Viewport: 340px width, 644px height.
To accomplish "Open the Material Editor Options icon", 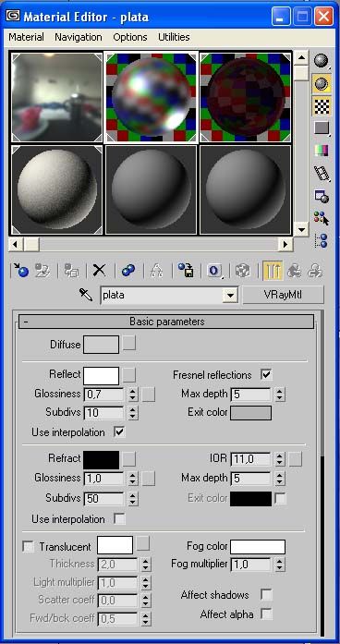I will pos(322,196).
